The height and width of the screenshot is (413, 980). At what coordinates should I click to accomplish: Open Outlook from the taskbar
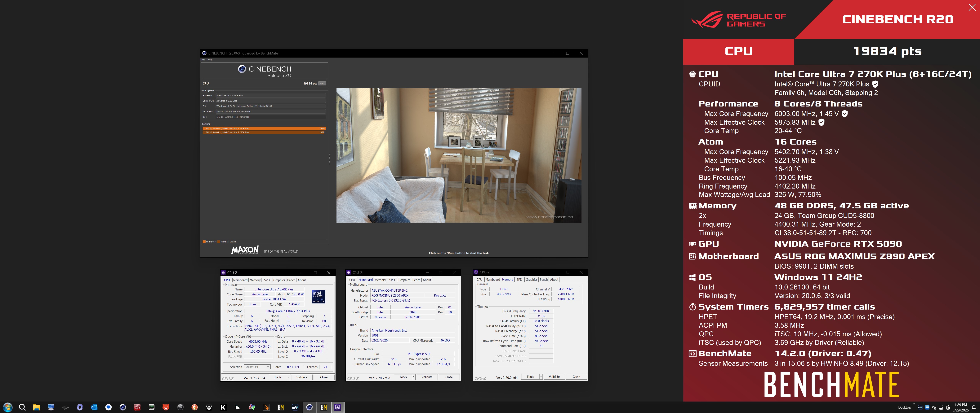point(94,407)
